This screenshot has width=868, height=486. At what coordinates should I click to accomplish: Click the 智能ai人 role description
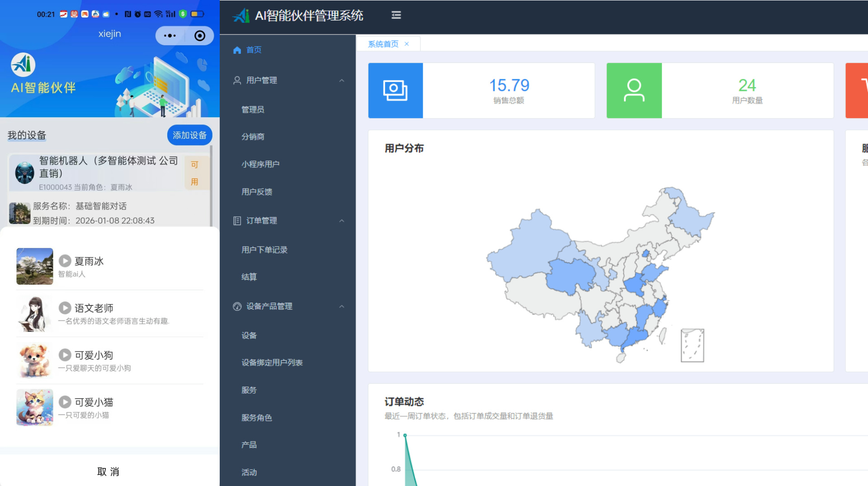72,274
